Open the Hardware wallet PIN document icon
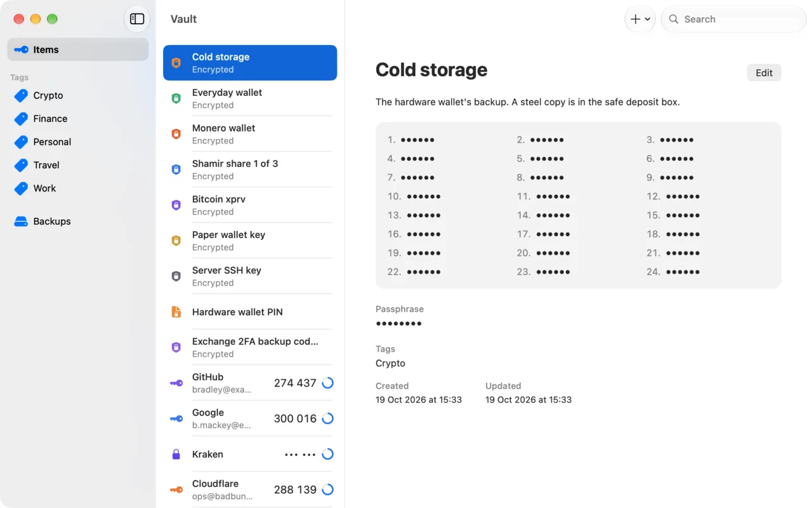This screenshot has height=508, width=812. (176, 312)
